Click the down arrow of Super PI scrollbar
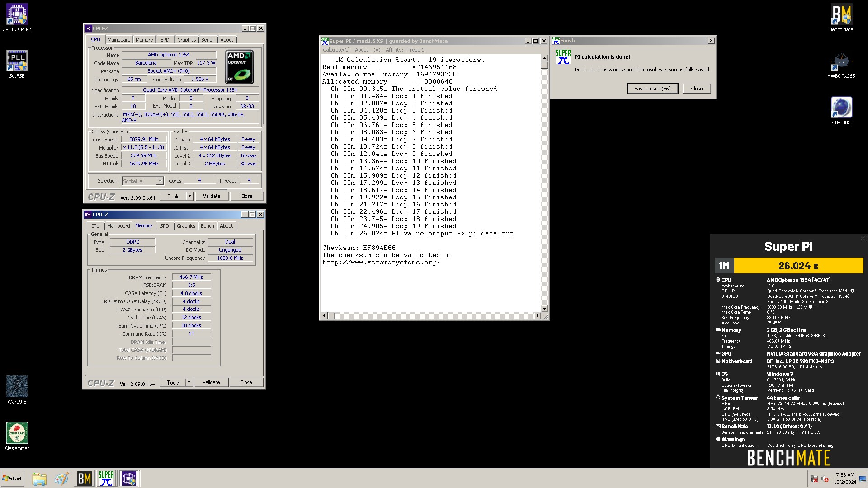The height and width of the screenshot is (488, 868). 544,308
